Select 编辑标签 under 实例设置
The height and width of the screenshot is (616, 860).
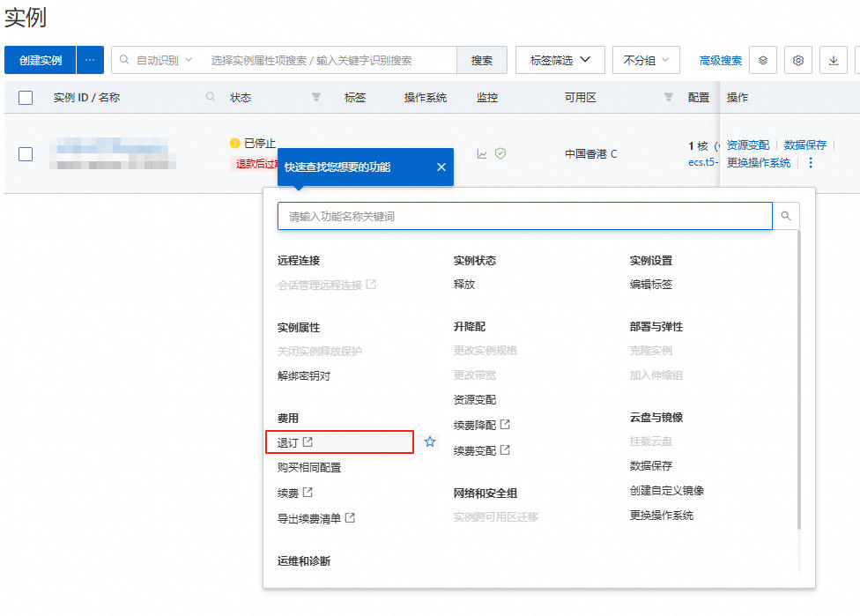pos(650,284)
